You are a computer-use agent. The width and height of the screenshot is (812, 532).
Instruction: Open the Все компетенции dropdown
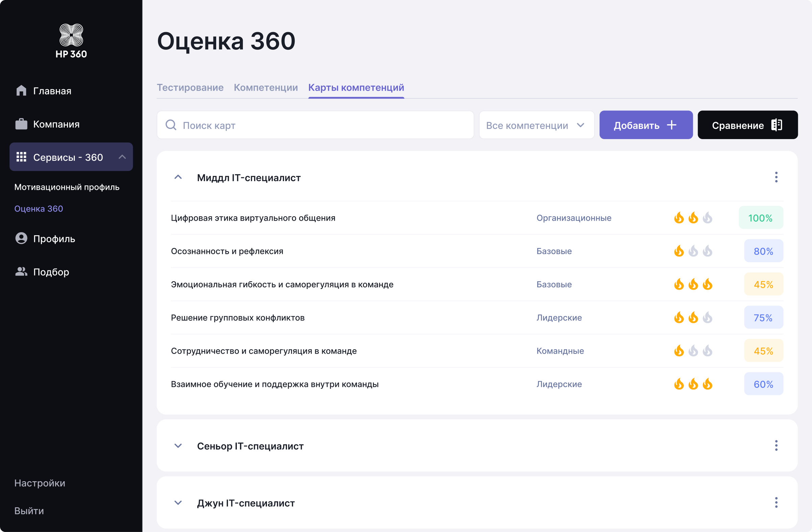[x=536, y=125]
